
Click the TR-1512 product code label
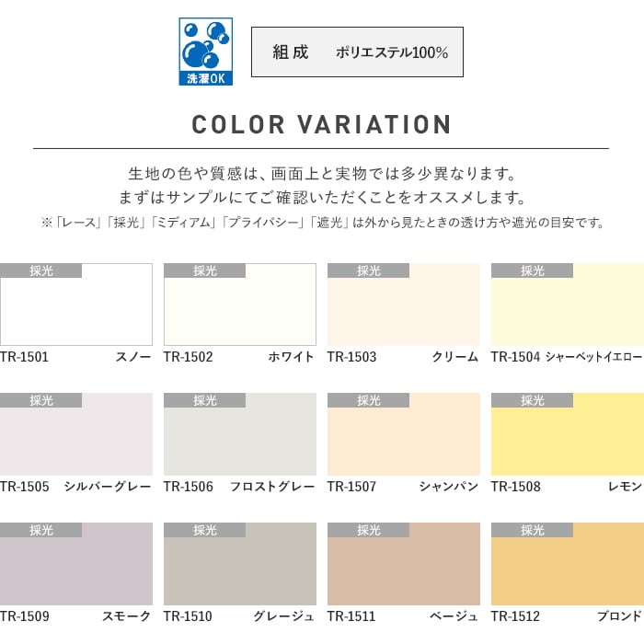515,616
